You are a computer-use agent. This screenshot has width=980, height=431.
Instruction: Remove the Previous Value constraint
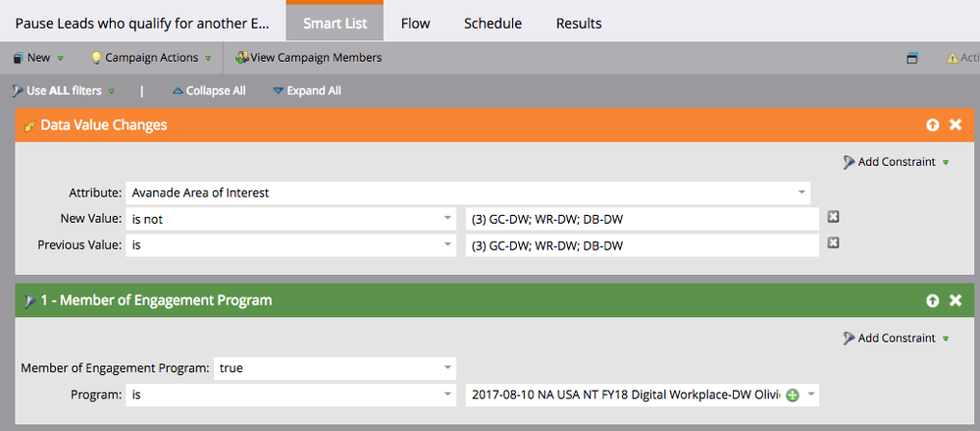click(x=833, y=243)
